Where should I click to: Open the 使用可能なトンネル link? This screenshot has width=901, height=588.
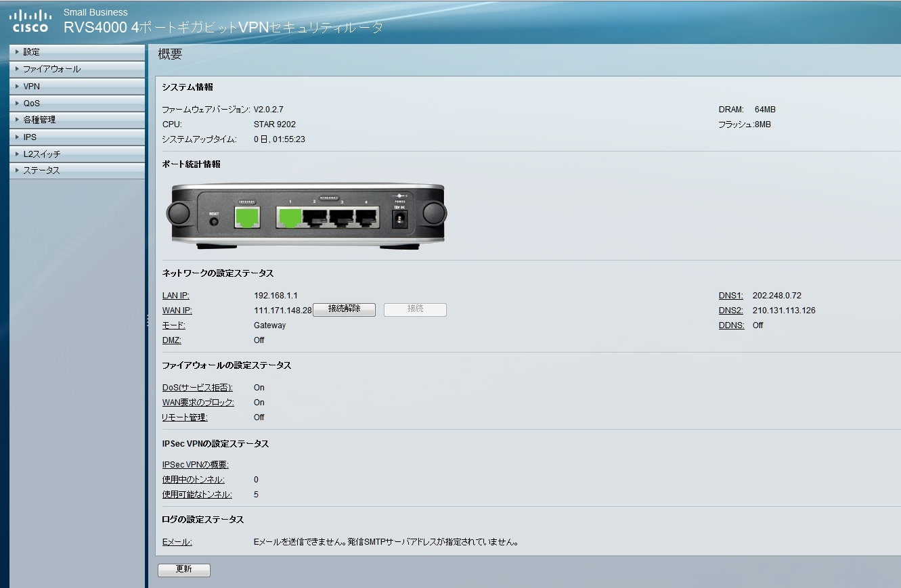(x=197, y=495)
